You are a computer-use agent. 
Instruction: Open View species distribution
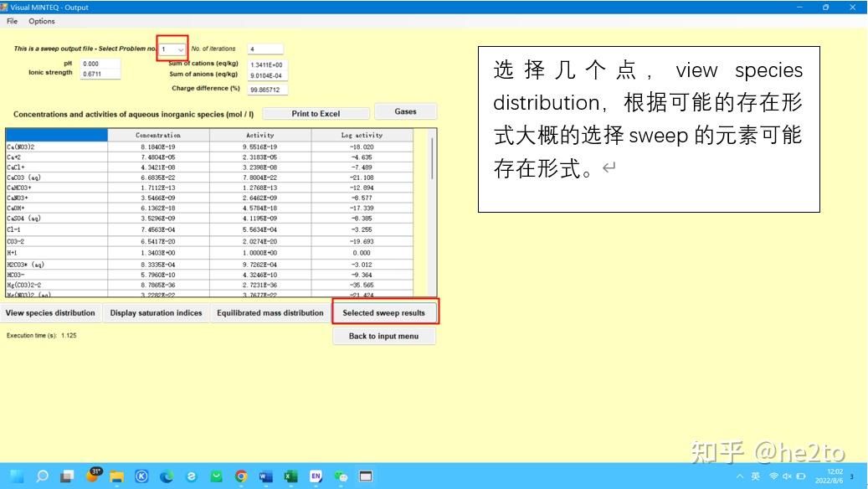tap(51, 311)
